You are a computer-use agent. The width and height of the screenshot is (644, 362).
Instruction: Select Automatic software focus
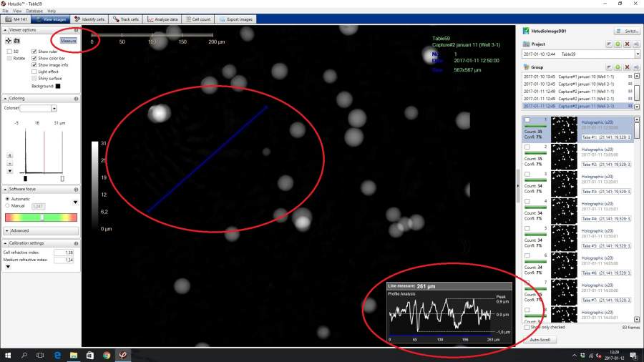tap(7, 199)
